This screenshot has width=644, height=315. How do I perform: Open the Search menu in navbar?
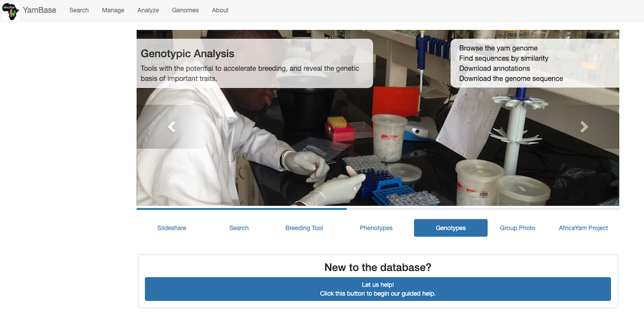[79, 10]
